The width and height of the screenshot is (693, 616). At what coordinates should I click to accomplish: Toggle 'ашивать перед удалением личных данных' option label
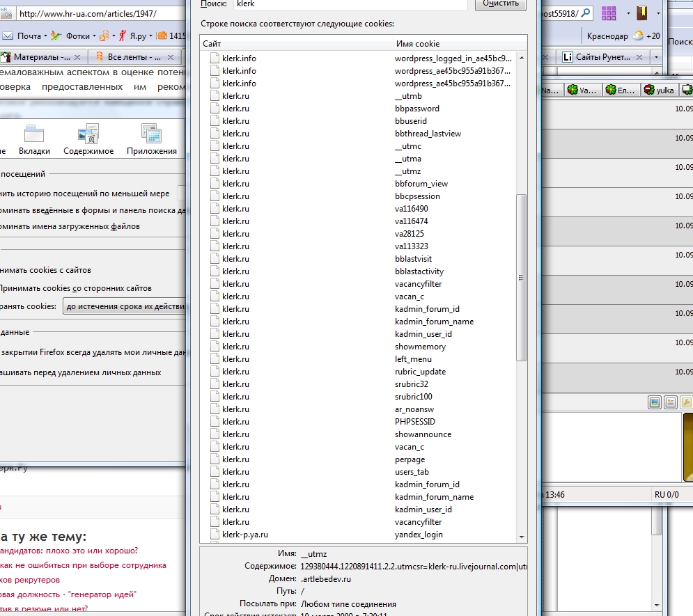point(80,372)
